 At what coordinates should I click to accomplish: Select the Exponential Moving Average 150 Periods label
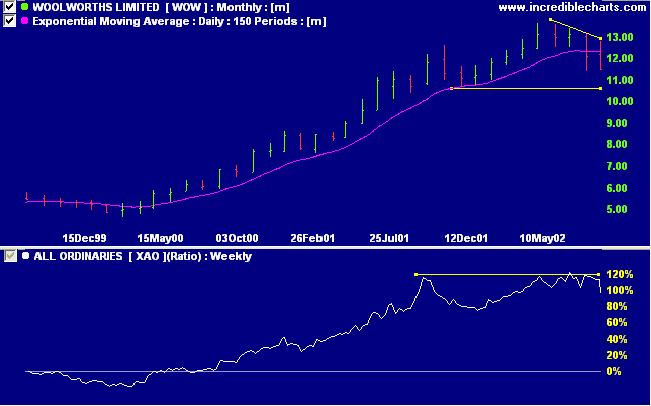pyautogui.click(x=179, y=21)
